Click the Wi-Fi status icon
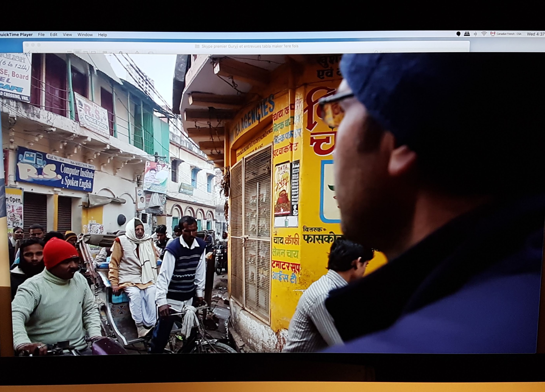This screenshot has width=545, height=392. (484, 34)
